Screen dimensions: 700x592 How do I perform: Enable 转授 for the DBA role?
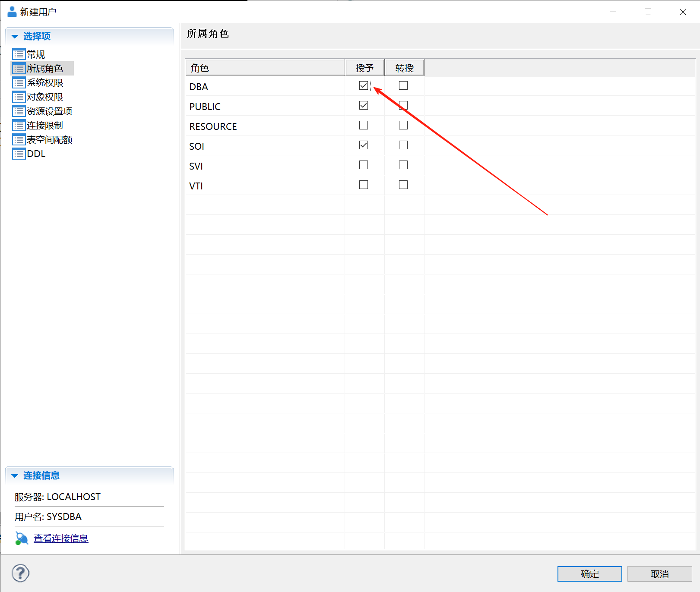coord(403,85)
